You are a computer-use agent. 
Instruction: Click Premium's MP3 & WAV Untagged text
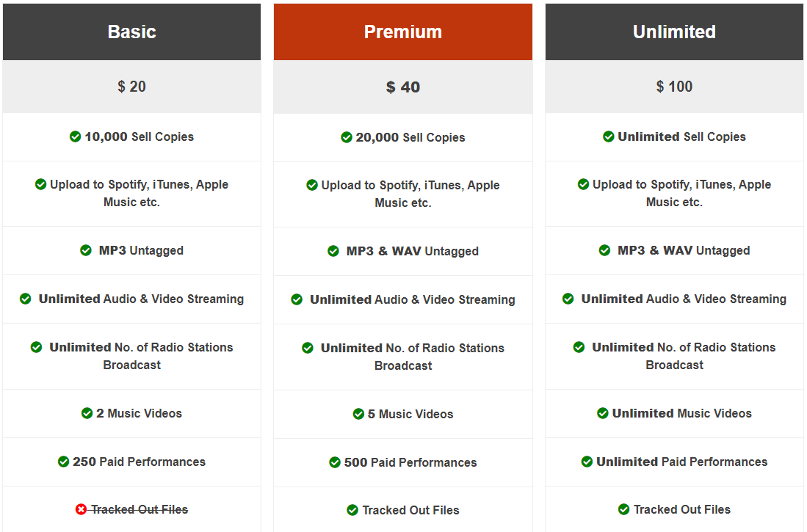pos(412,251)
